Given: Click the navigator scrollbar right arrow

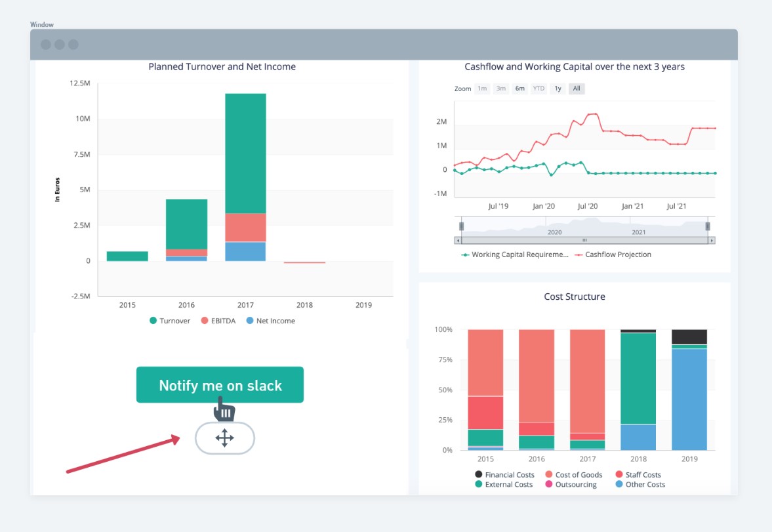Looking at the screenshot, I should 712,240.
